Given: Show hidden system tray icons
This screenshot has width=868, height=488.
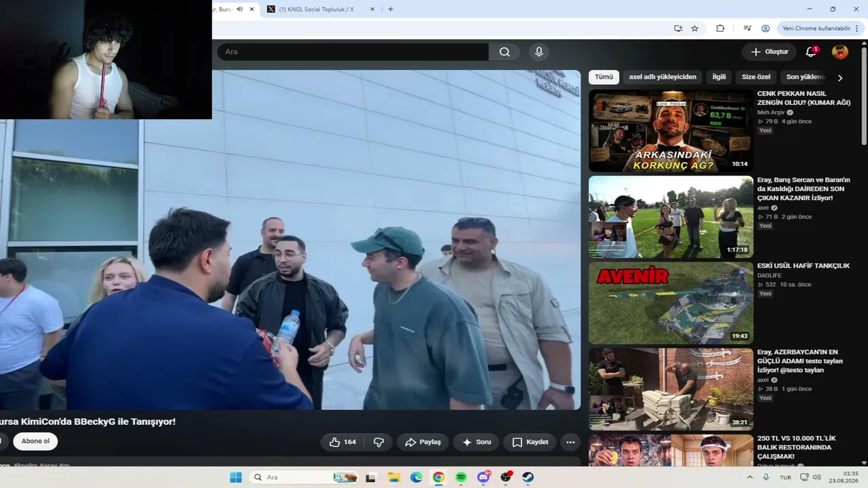Looking at the screenshot, I should click(749, 477).
